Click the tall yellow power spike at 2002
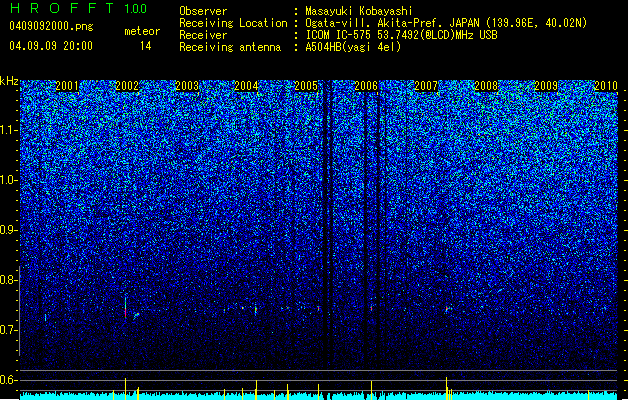The height and width of the screenshot is (400, 629). 126,388
